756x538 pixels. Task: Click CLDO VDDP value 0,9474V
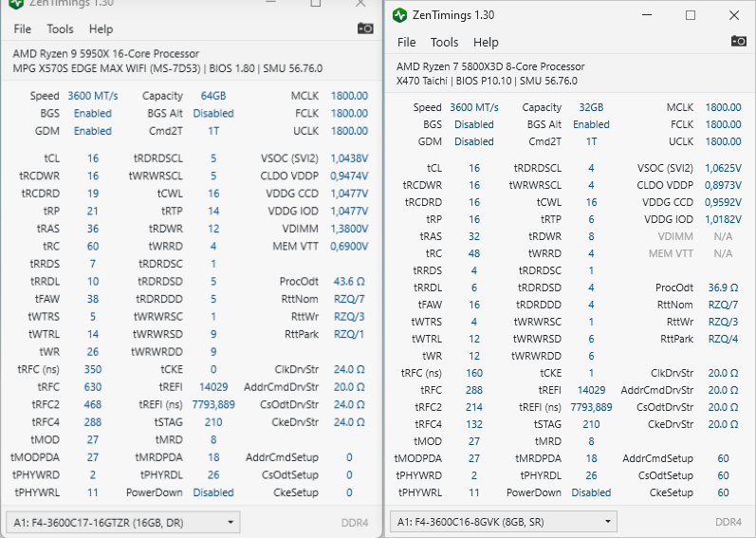pyautogui.click(x=349, y=176)
